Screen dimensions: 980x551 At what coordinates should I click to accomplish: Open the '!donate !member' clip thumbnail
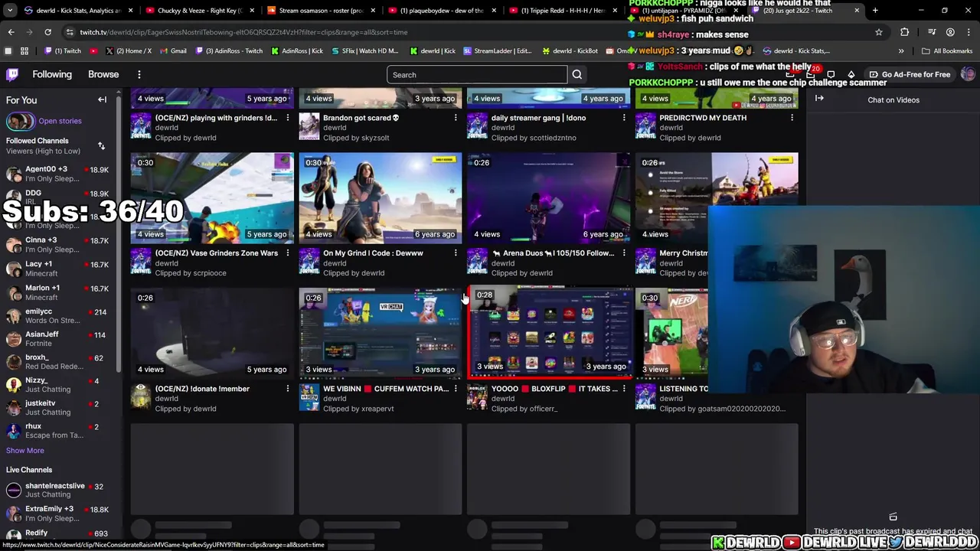click(212, 334)
